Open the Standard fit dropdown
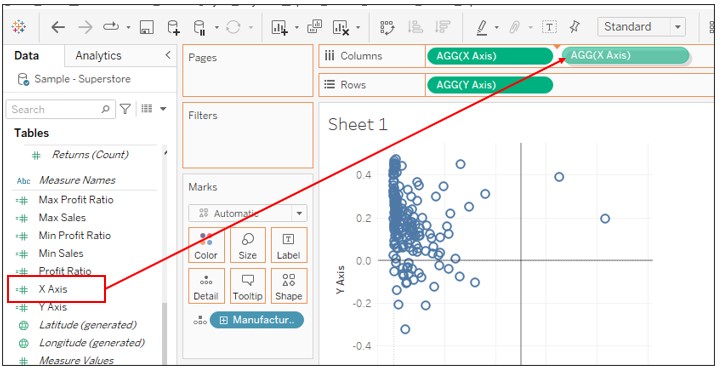The height and width of the screenshot is (371, 721). 641,27
